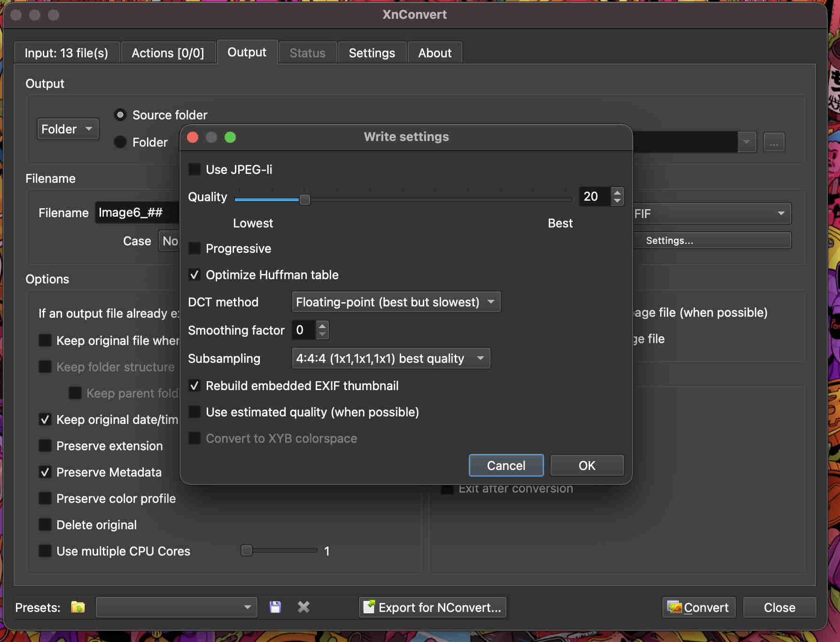Viewport: 840px width, 642px height.
Task: Enable the Use JPEG-li checkbox
Action: (x=194, y=169)
